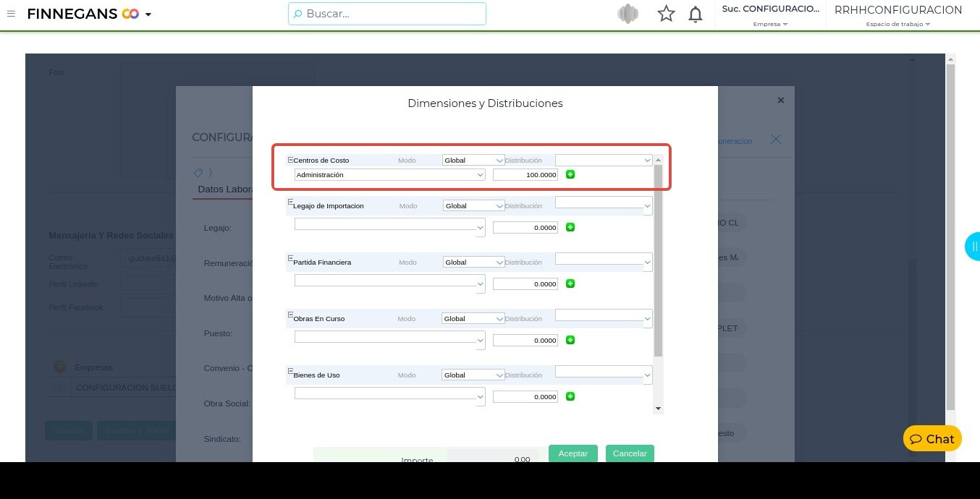Open Modo dropdown for Legajo de Importacion
980x499 pixels.
(473, 206)
